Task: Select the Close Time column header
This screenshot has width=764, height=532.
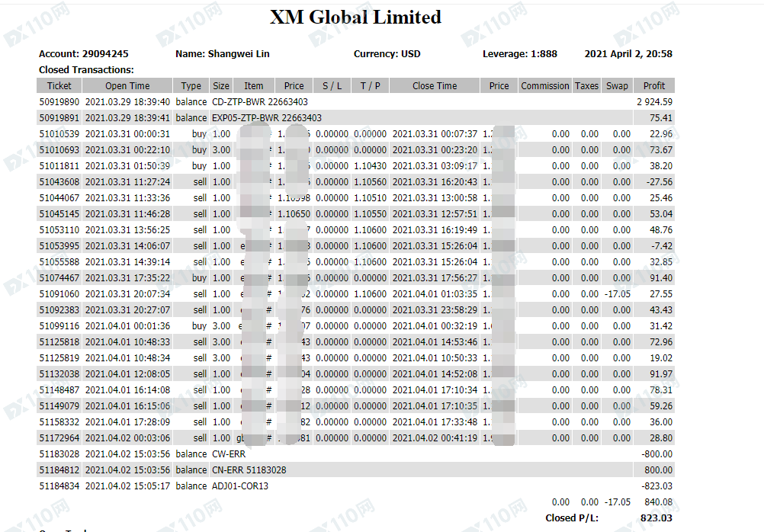Action: point(435,85)
